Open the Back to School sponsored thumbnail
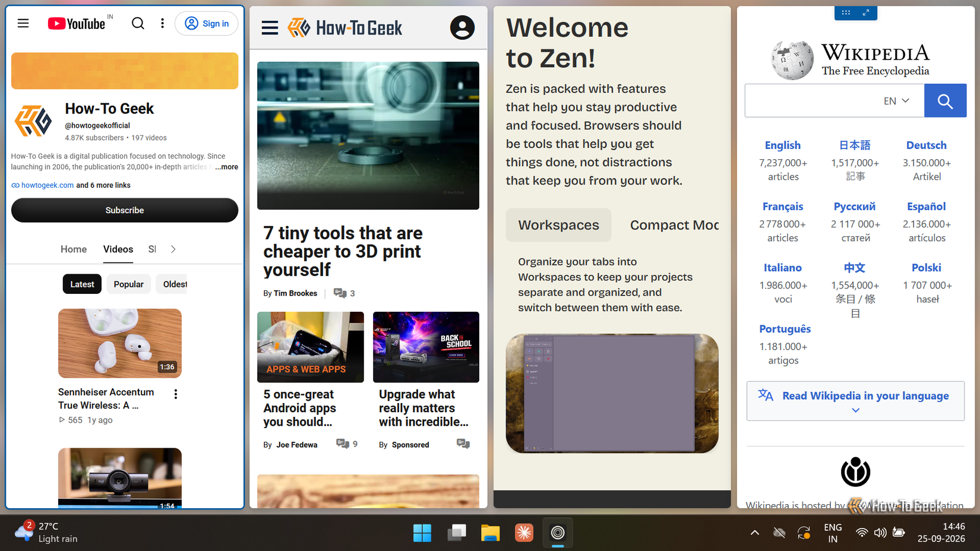This screenshot has height=551, width=980. click(426, 347)
